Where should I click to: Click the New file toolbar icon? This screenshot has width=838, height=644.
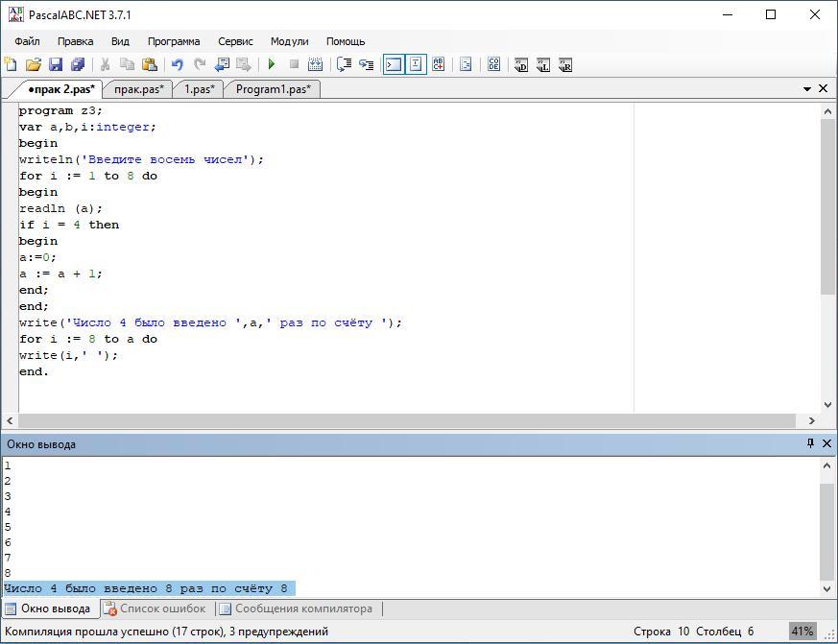pyautogui.click(x=11, y=64)
